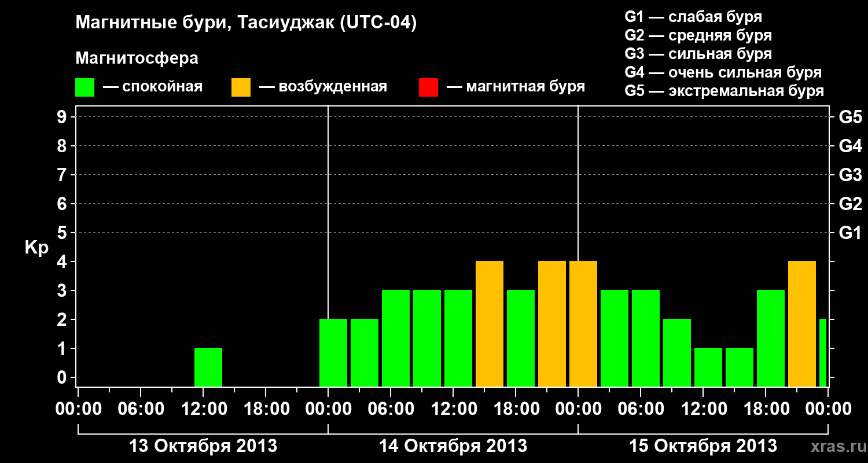Click the 06:00 time label for 13 October
The image size is (868, 463).
point(141,409)
